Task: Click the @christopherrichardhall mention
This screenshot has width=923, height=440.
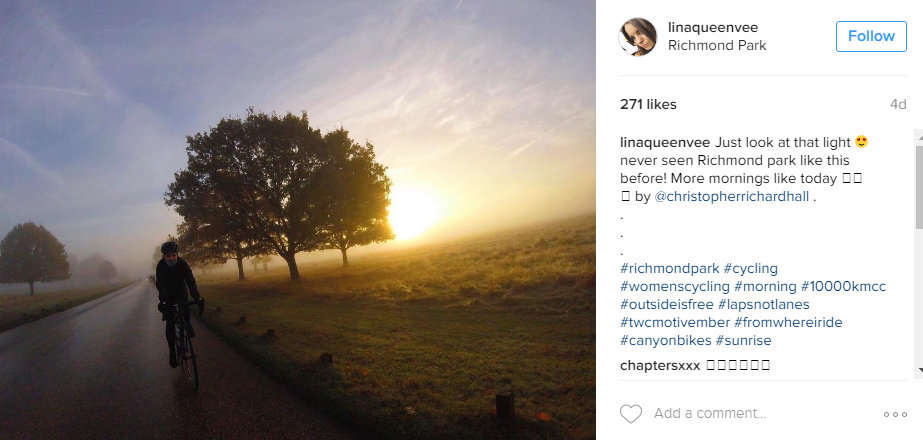Action: point(731,197)
